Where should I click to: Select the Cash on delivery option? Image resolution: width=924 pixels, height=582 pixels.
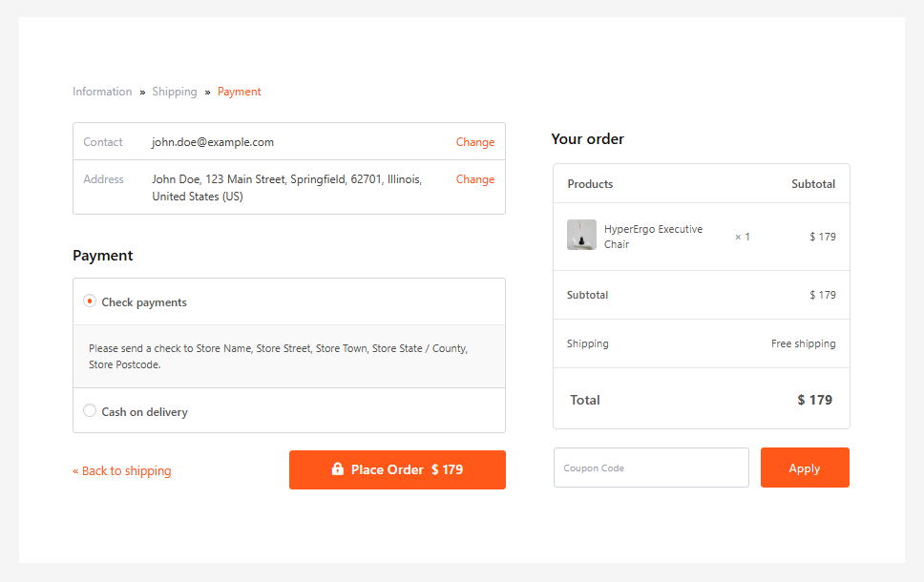[x=90, y=410]
